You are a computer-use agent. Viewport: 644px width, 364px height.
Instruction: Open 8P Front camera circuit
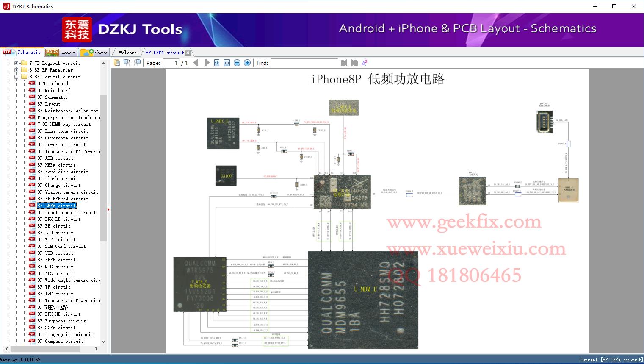click(x=66, y=212)
